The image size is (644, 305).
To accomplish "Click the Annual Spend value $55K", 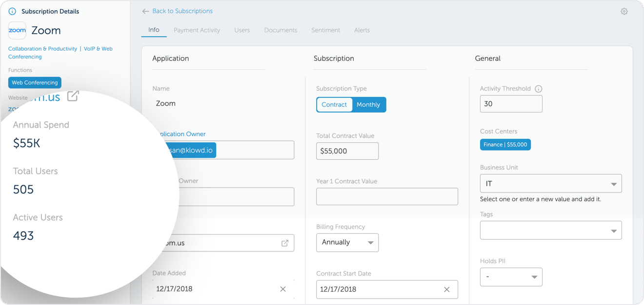I will [27, 143].
